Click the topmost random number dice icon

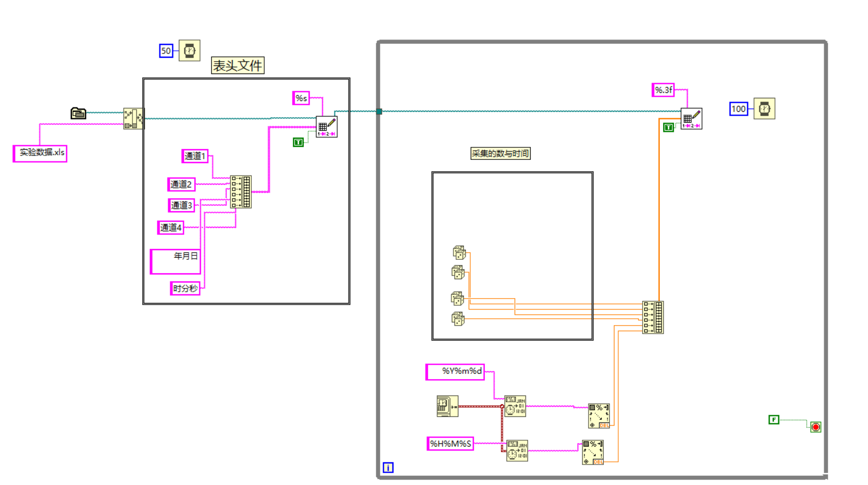point(459,252)
